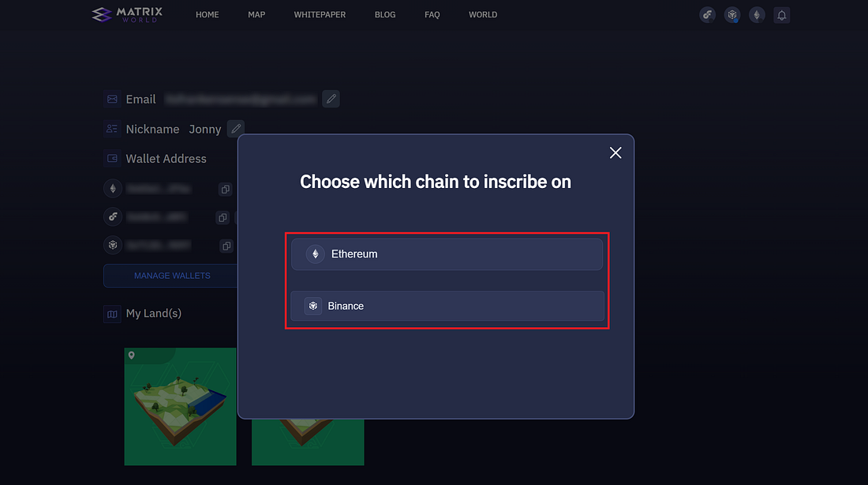Viewport: 868px width, 485px height.
Task: Open the FAQ page
Action: pos(432,15)
